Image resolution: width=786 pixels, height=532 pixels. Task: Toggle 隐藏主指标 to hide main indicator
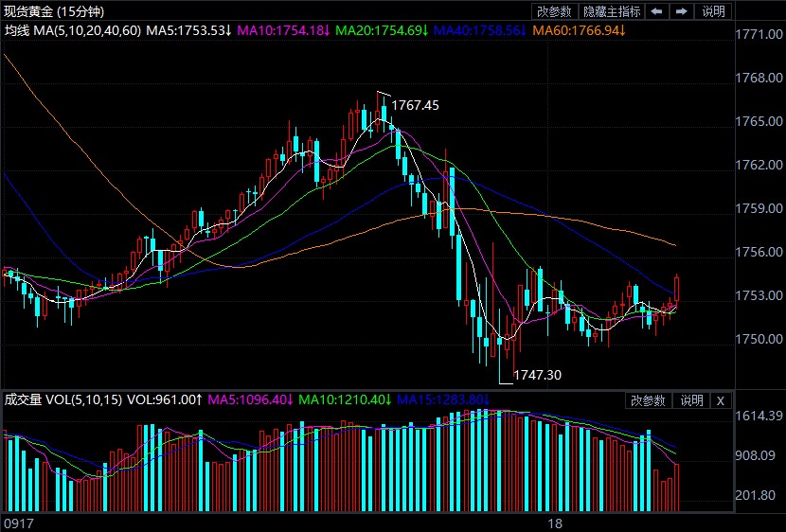coord(611,11)
